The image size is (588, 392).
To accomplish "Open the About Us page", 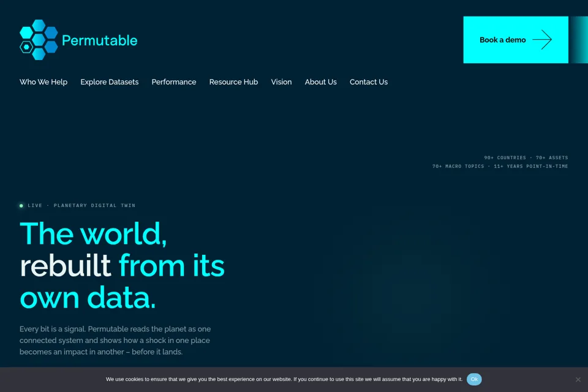I will pyautogui.click(x=320, y=82).
